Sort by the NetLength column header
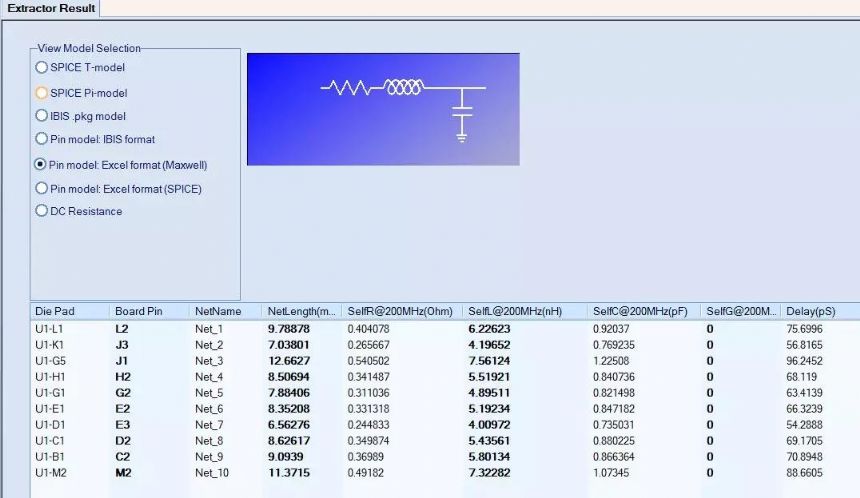 click(x=302, y=312)
